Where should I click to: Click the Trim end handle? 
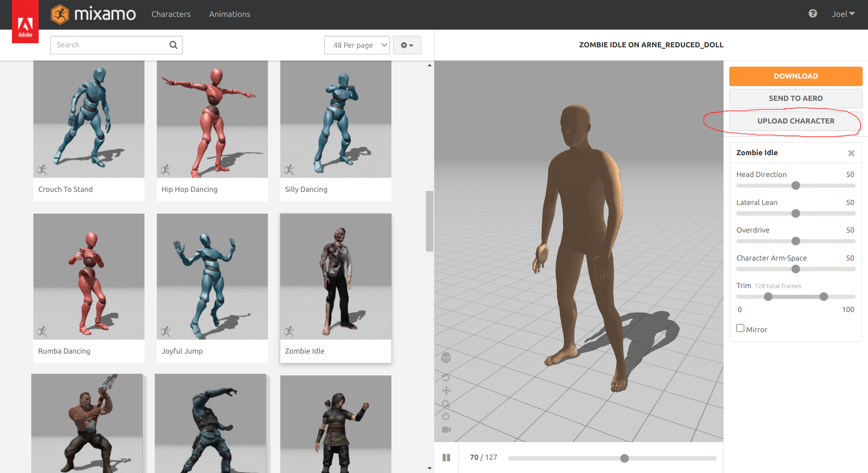tap(824, 297)
